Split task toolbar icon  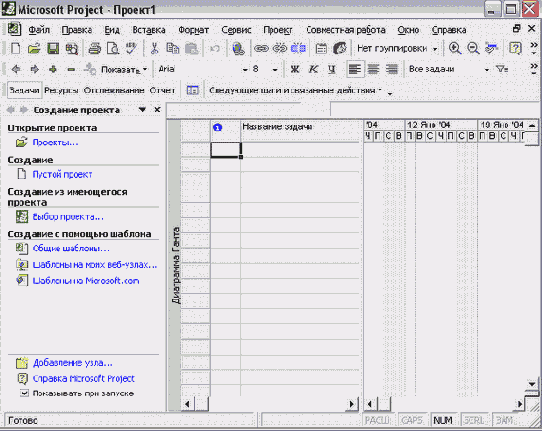(298, 48)
